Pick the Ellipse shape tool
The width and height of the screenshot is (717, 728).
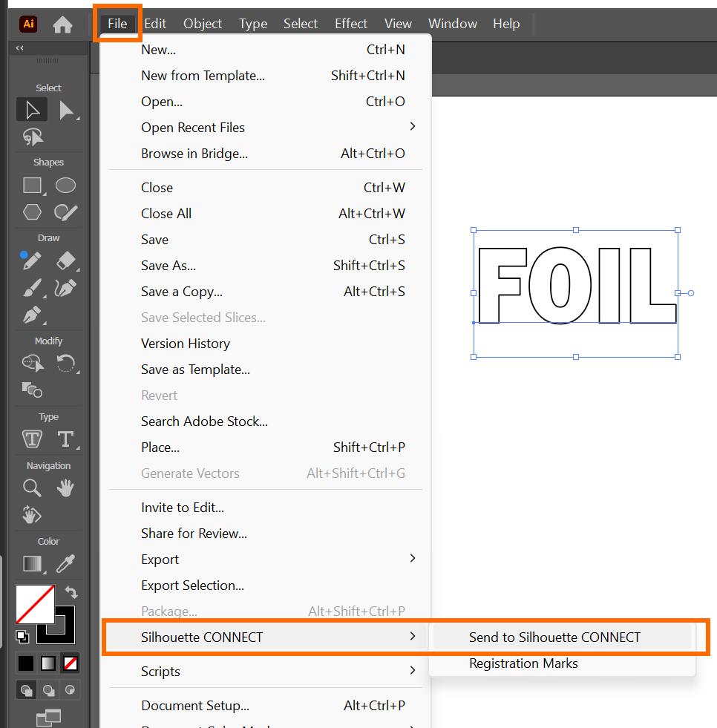pos(66,186)
